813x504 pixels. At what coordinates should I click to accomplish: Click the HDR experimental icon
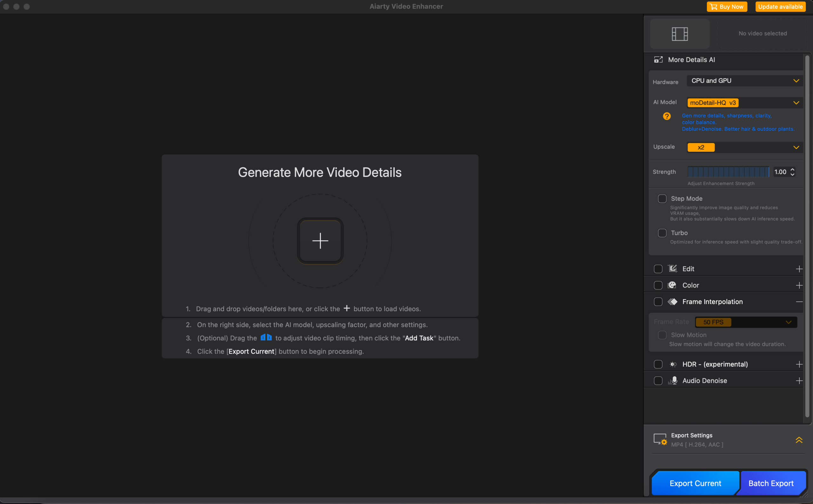tap(673, 364)
